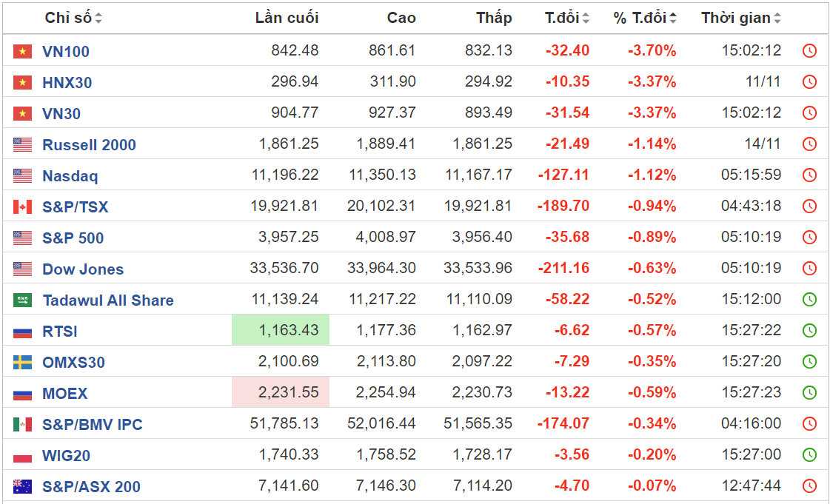Click the Canada flag beside S&P/TSX
The image size is (830, 504).
tap(22, 207)
